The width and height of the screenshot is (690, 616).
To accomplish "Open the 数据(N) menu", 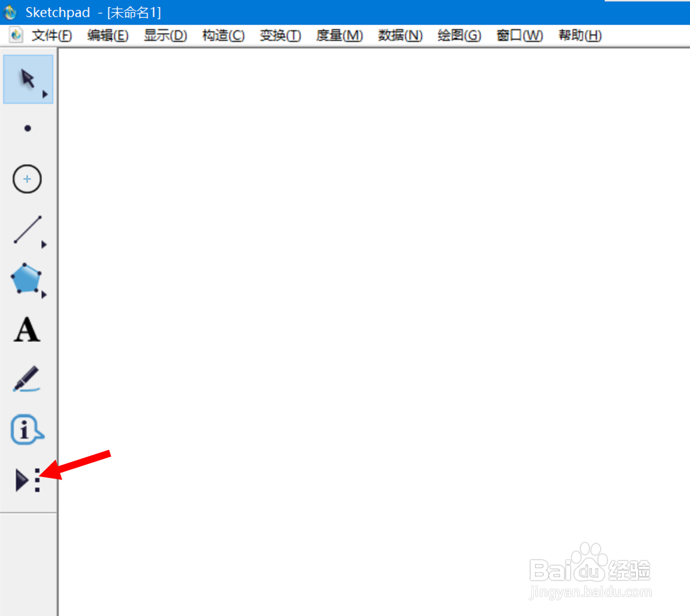I will [400, 36].
